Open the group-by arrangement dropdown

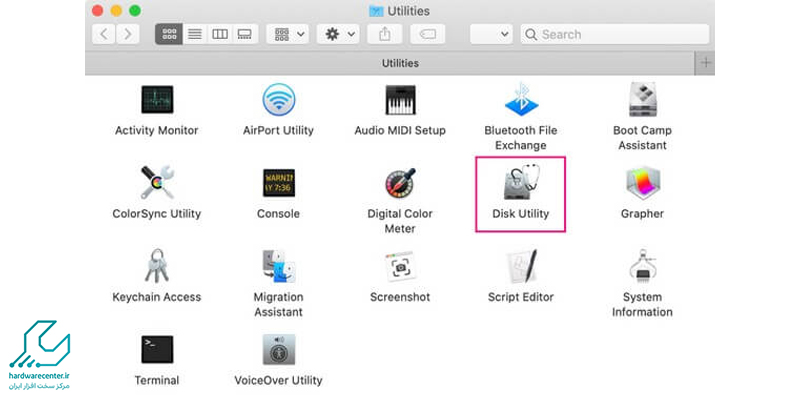click(x=288, y=34)
